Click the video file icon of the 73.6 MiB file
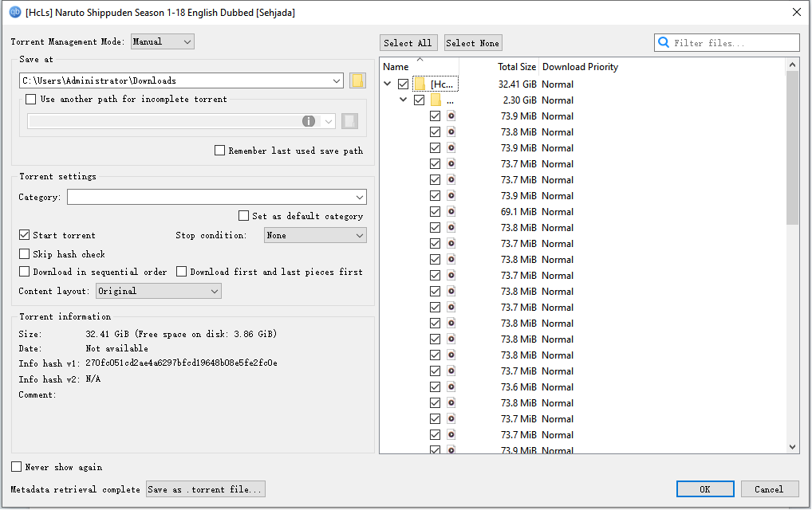Image resolution: width=812 pixels, height=510 pixels. (451, 387)
